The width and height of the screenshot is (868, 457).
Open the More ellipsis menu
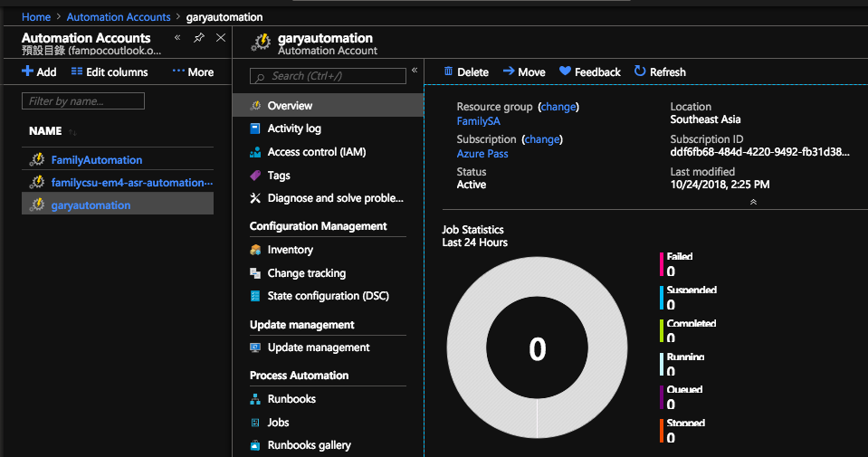[178, 71]
